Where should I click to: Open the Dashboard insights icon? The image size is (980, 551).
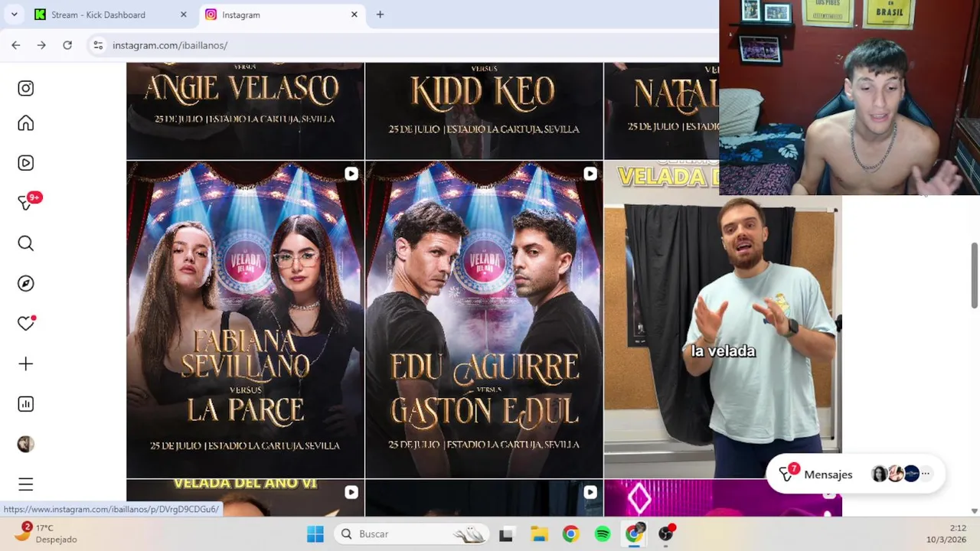(26, 404)
